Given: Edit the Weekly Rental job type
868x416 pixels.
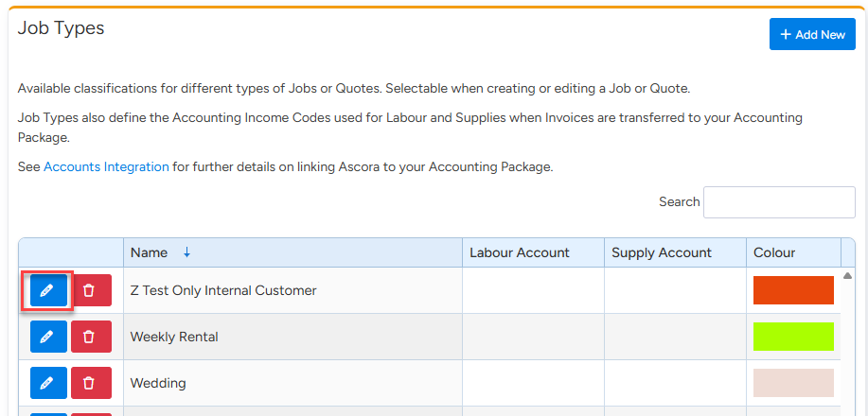Looking at the screenshot, I should point(48,337).
